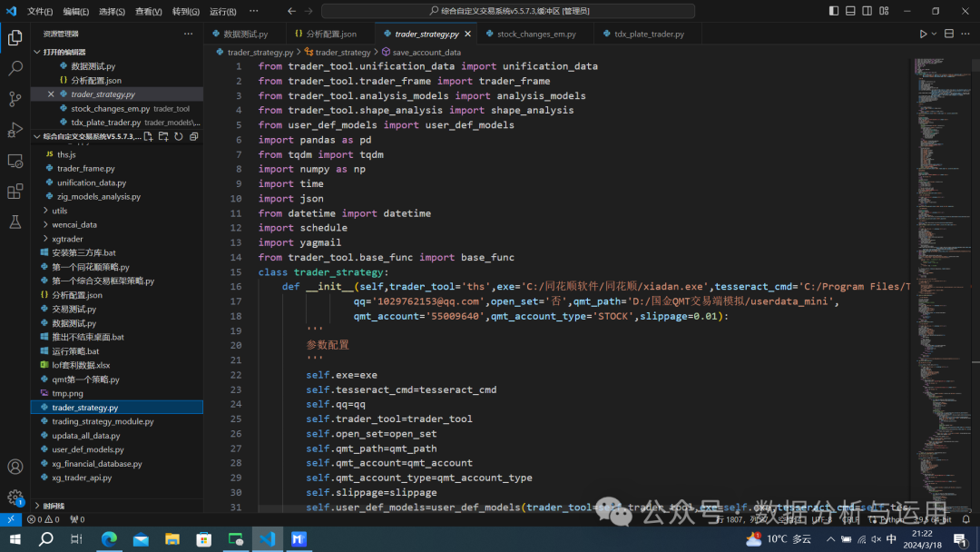This screenshot has width=980, height=552.
Task: Open the Windows Start menu
Action: [15, 539]
